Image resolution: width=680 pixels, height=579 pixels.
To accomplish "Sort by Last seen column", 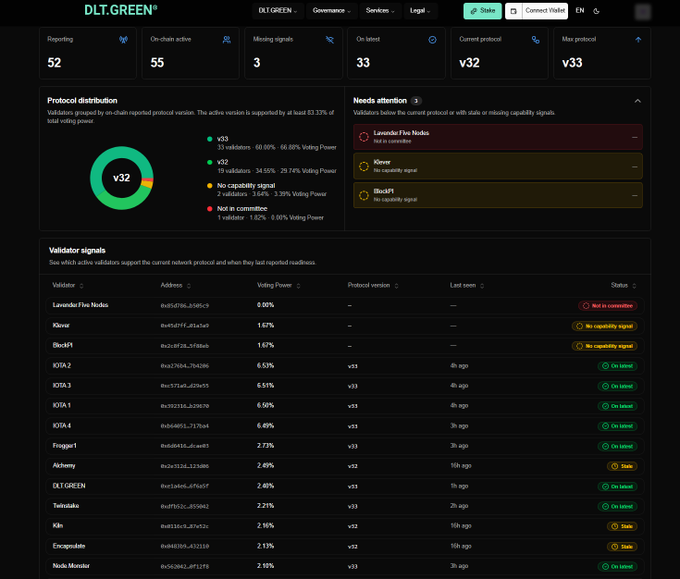I will (467, 285).
